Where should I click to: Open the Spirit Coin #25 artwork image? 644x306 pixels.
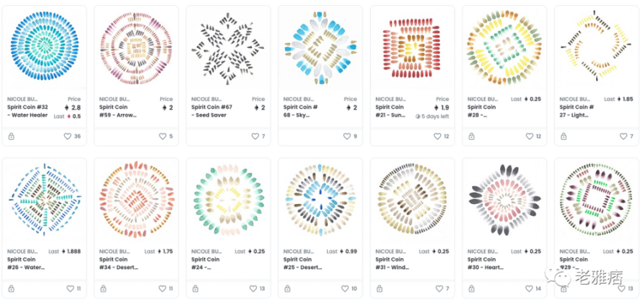tap(320, 200)
